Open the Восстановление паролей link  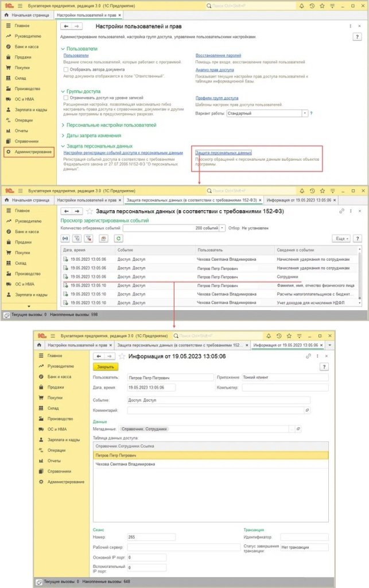(x=217, y=55)
